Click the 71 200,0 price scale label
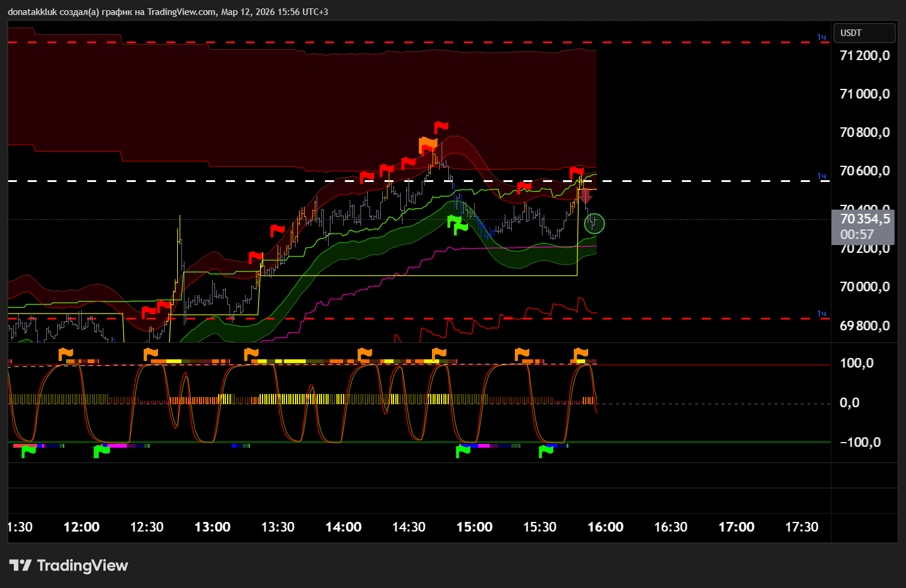The image size is (906, 588). (865, 56)
